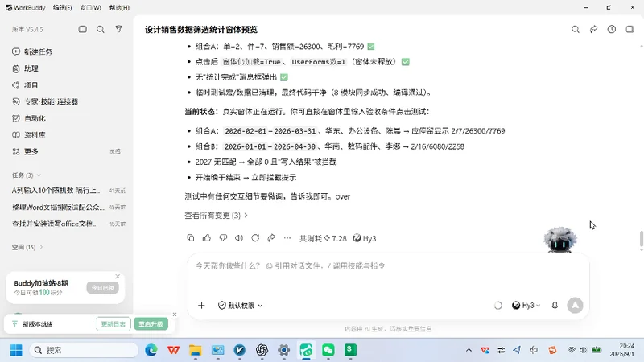Open 窗口(W) menu
This screenshot has width=644, height=362.
pyautogui.click(x=90, y=8)
